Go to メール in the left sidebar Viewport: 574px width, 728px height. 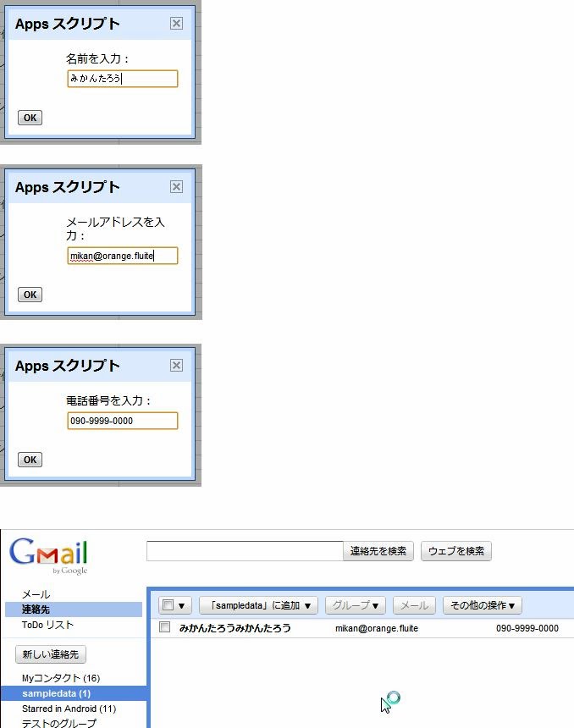pyautogui.click(x=36, y=594)
